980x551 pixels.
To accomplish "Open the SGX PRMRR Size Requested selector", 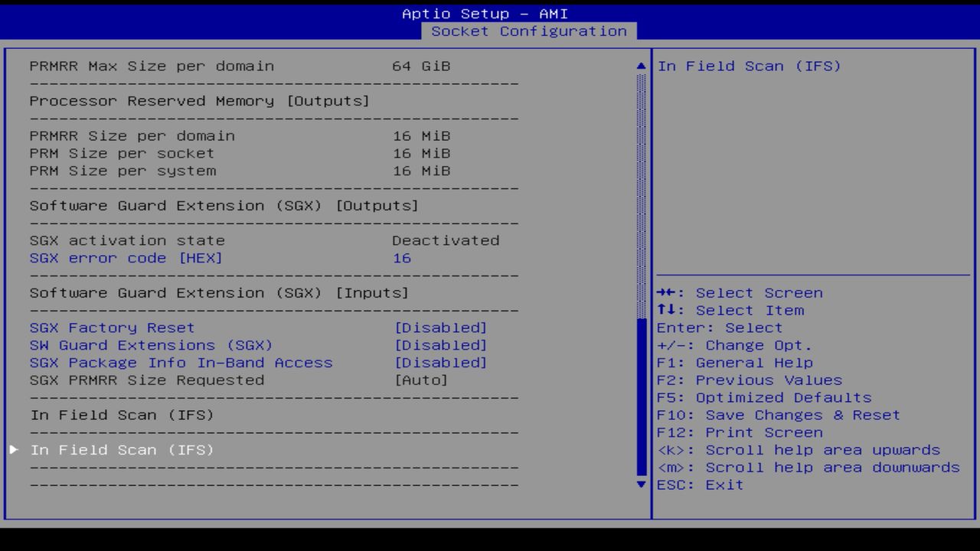I will (427, 380).
